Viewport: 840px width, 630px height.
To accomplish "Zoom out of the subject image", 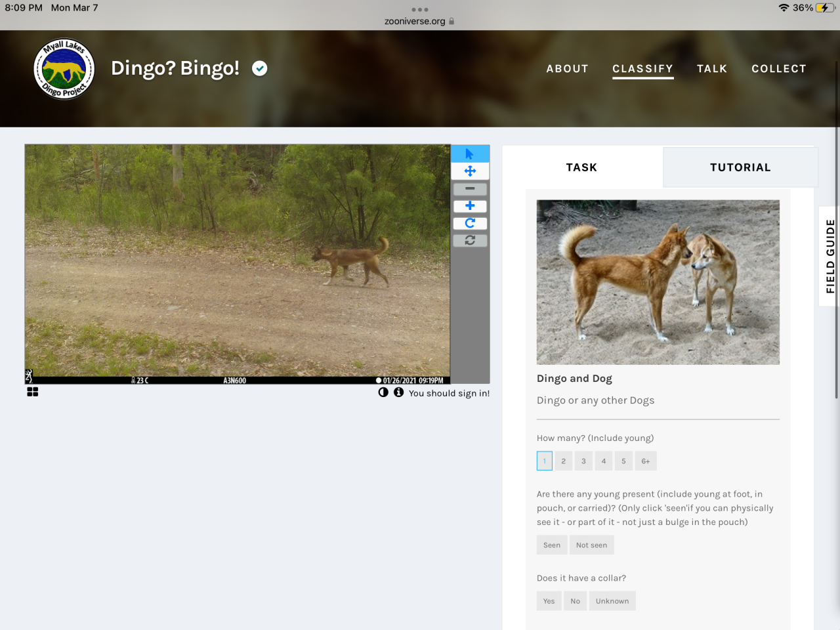I will point(470,189).
